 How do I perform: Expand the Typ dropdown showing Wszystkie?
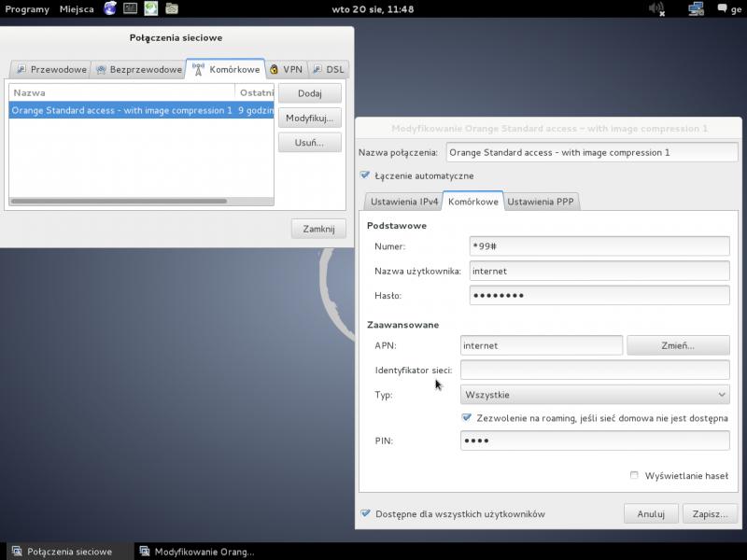click(595, 395)
